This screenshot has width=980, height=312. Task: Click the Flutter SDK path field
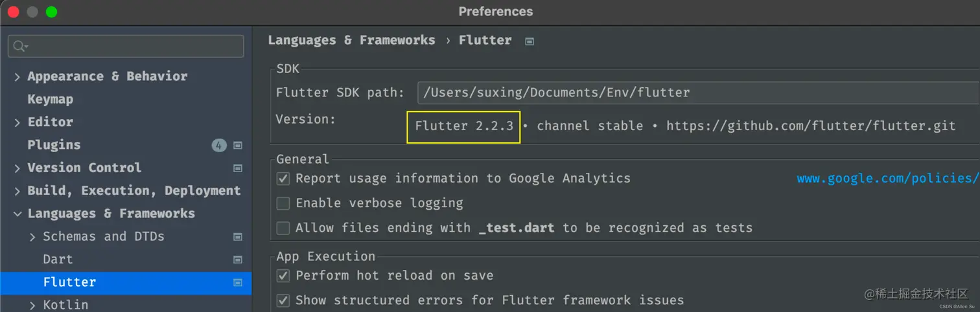tap(699, 93)
